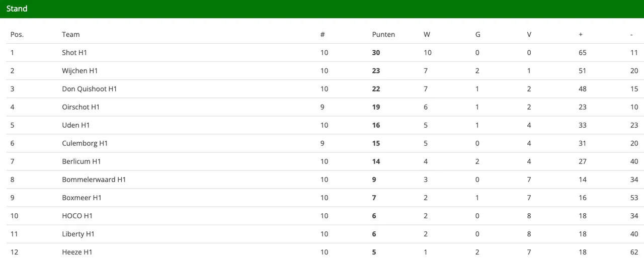Click the Stand header title
The width and height of the screenshot is (644, 262).
click(x=17, y=9)
